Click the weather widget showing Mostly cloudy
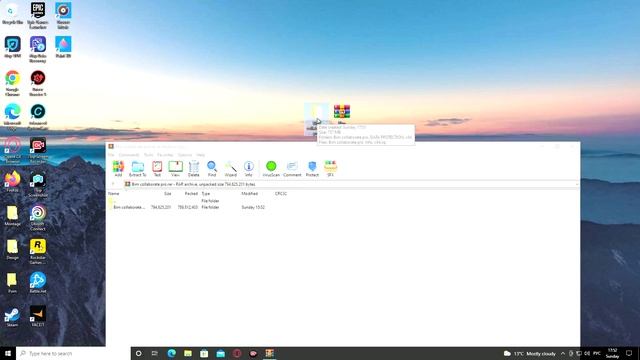 point(530,353)
